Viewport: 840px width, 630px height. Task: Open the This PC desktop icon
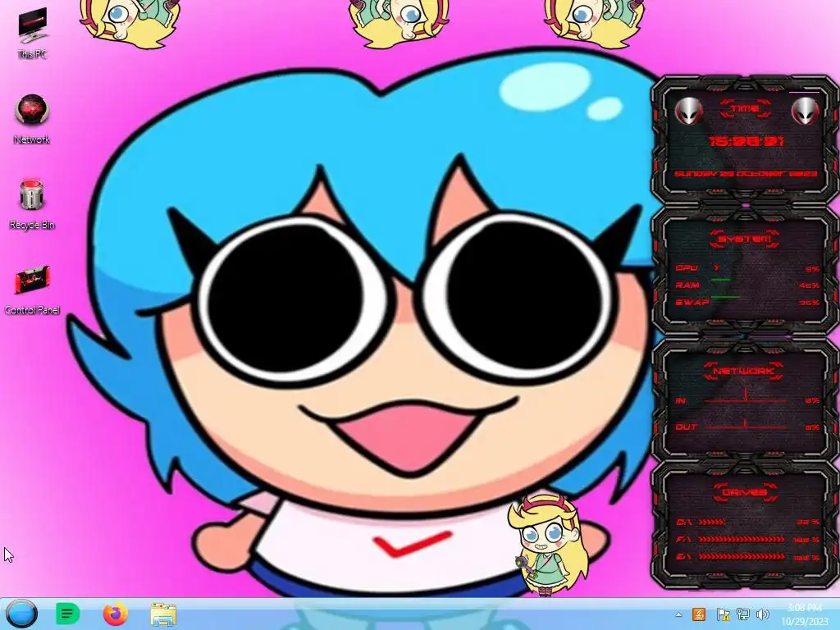point(32,33)
